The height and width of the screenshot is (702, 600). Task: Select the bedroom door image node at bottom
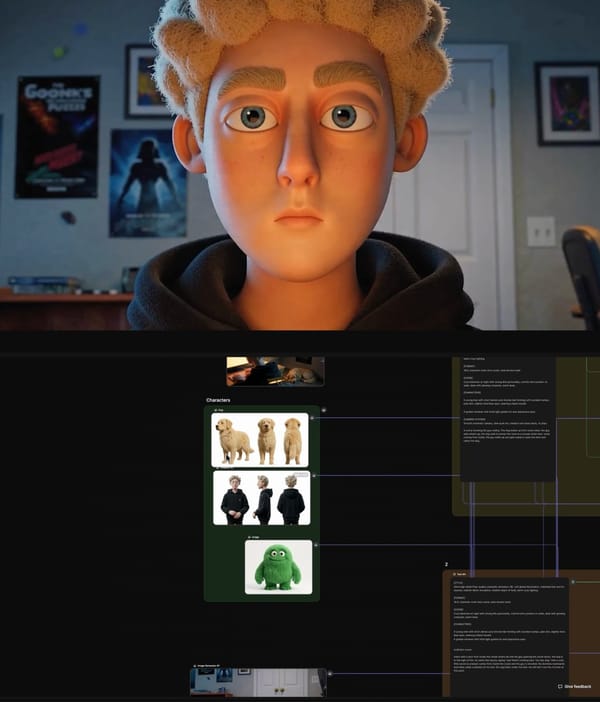pyautogui.click(x=258, y=683)
